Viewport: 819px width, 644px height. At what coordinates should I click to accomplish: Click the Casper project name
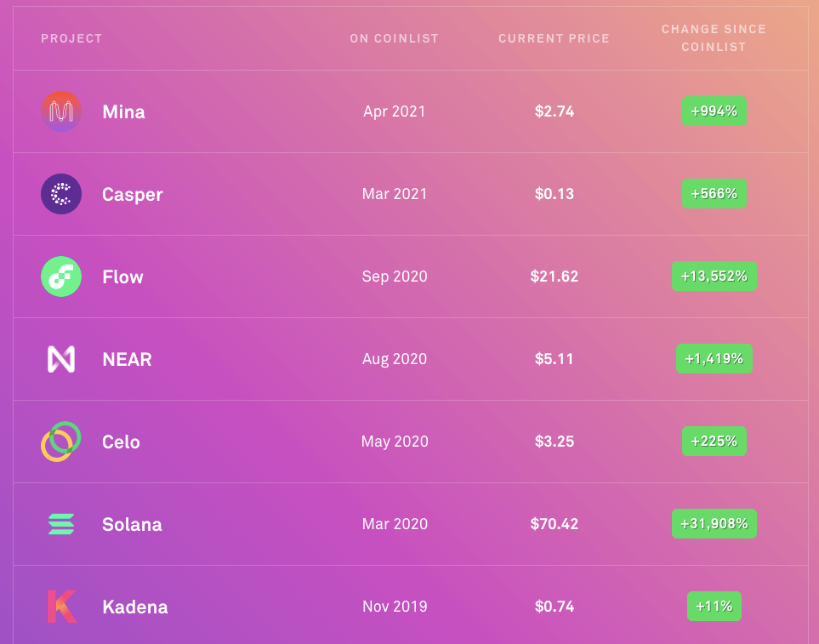pos(132,194)
